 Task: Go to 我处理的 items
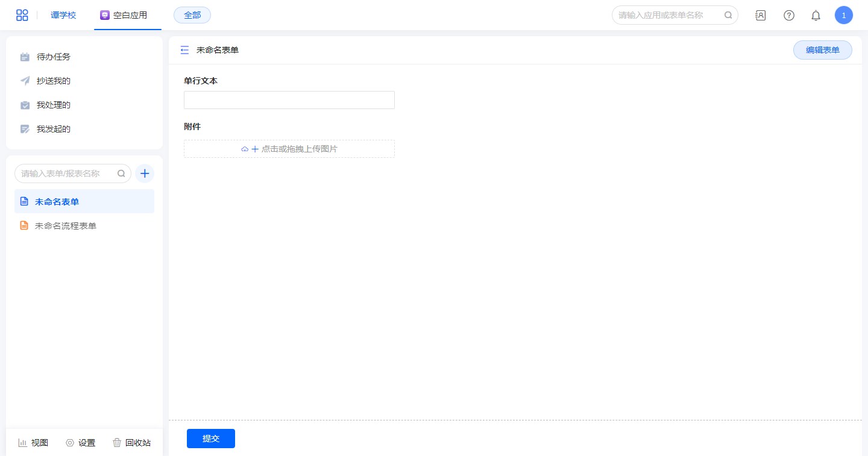tap(53, 105)
